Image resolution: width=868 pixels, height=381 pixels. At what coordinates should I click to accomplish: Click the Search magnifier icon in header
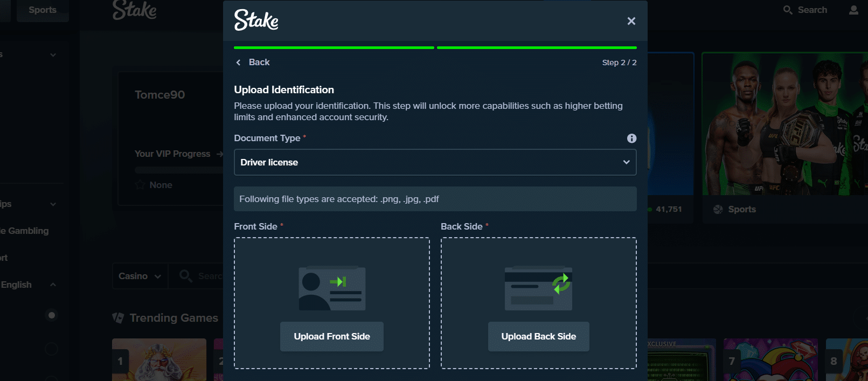(788, 10)
